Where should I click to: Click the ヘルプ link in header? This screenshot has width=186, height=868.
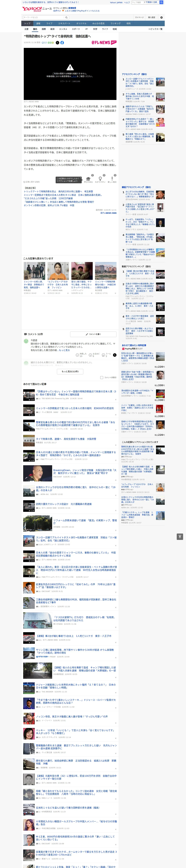tap(127, 2)
